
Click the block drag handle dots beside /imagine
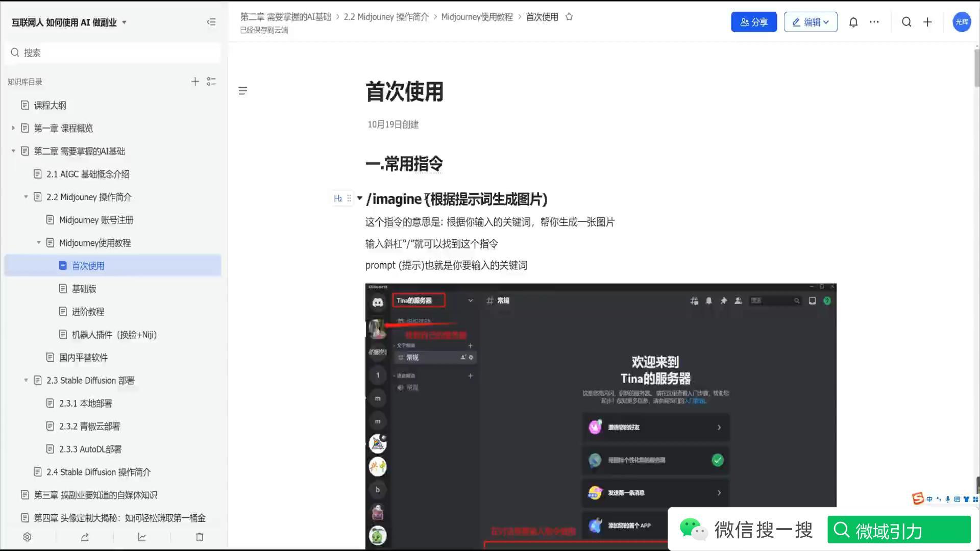point(349,198)
